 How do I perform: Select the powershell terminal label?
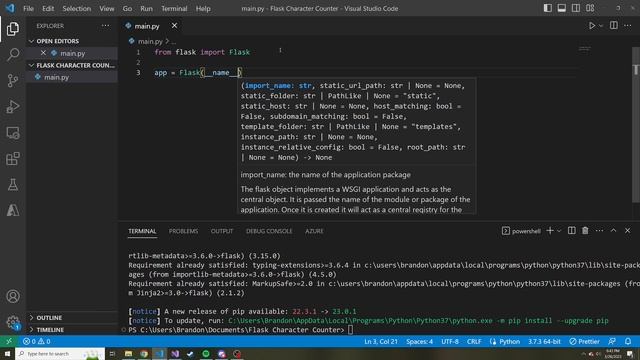click(521, 231)
